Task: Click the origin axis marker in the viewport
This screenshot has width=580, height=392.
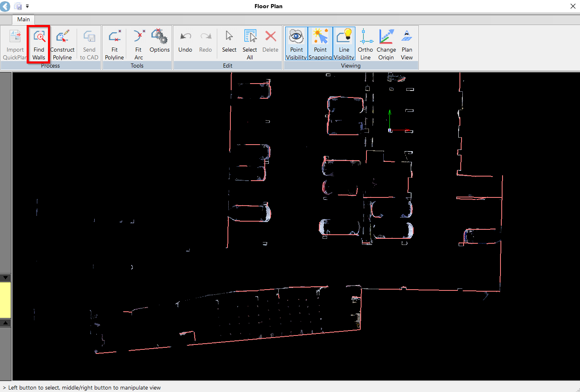Action: 390,130
